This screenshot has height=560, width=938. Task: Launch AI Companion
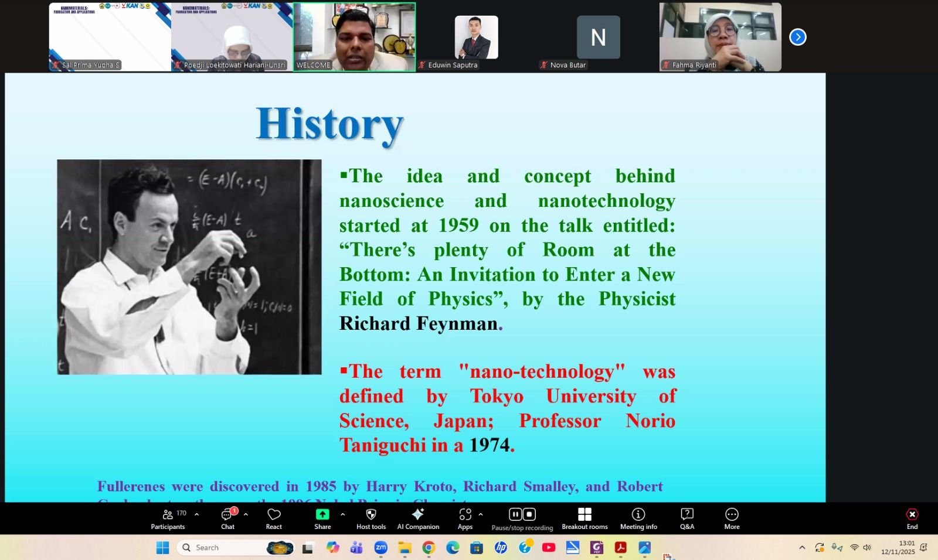click(x=418, y=518)
